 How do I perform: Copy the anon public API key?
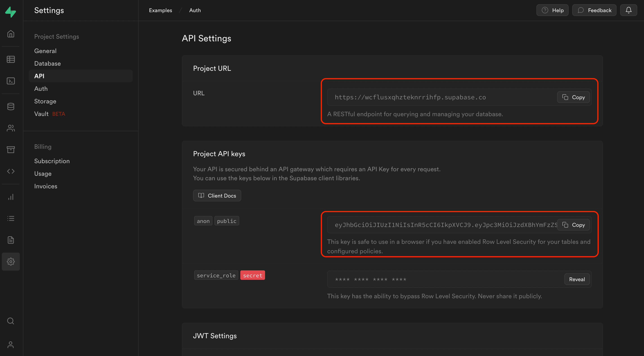[x=573, y=225]
